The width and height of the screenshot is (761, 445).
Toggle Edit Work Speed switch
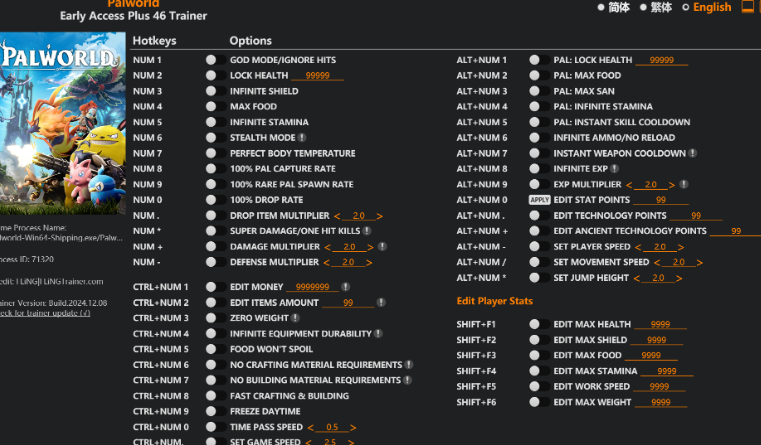pyautogui.click(x=539, y=386)
